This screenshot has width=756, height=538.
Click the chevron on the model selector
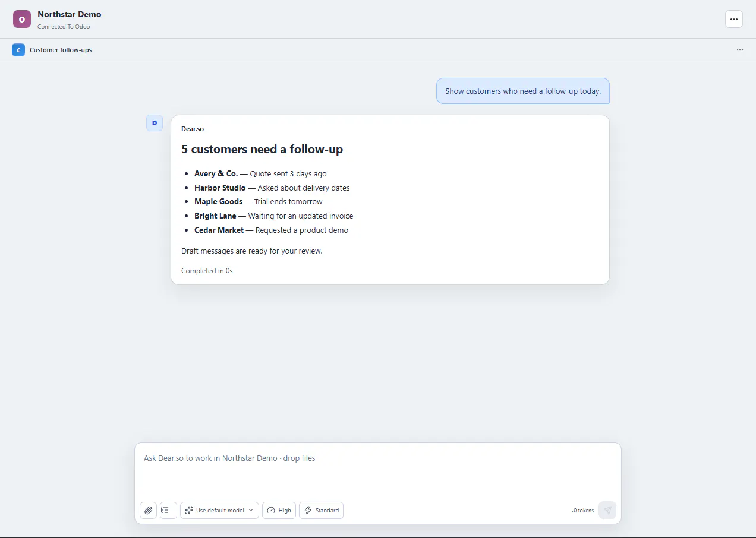tap(251, 510)
